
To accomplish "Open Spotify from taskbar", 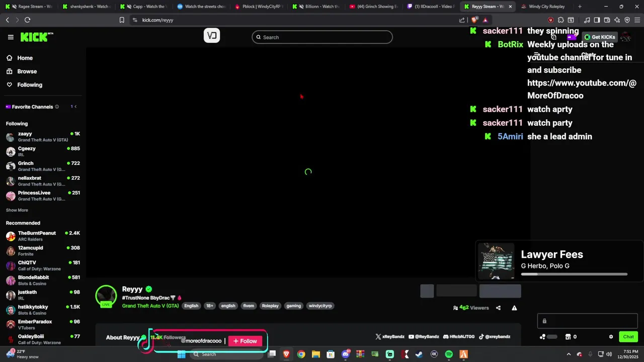I will [449, 354].
